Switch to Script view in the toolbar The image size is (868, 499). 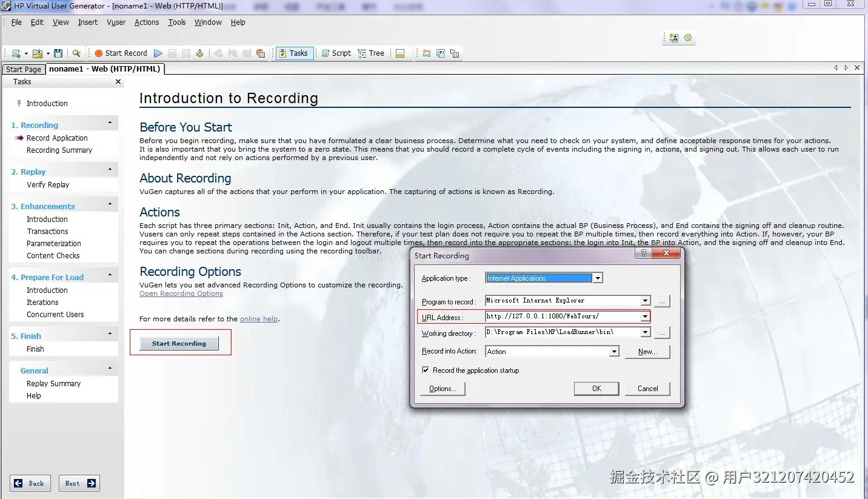click(x=336, y=53)
